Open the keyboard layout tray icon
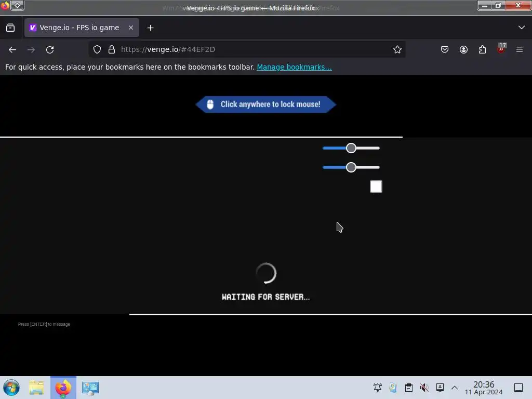The image size is (532, 399). pyautogui.click(x=440, y=387)
